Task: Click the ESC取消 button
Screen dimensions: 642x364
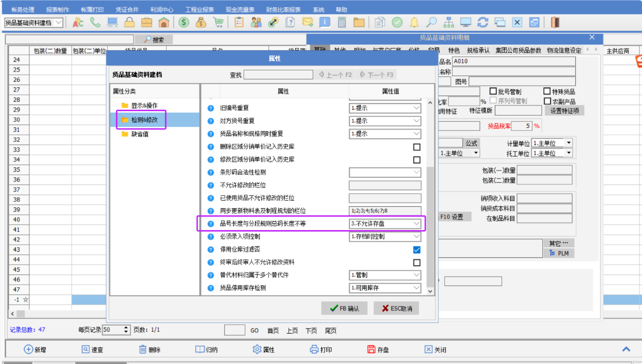Action: [397, 308]
